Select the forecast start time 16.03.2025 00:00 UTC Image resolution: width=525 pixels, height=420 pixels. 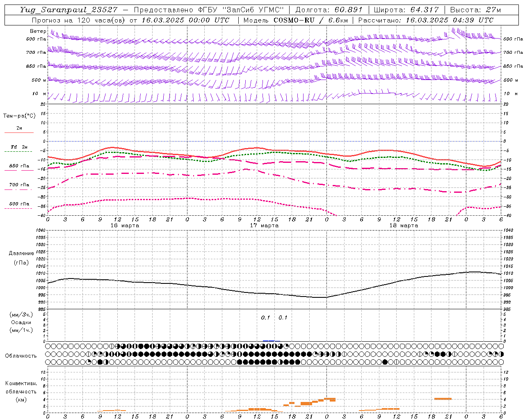coord(186,20)
